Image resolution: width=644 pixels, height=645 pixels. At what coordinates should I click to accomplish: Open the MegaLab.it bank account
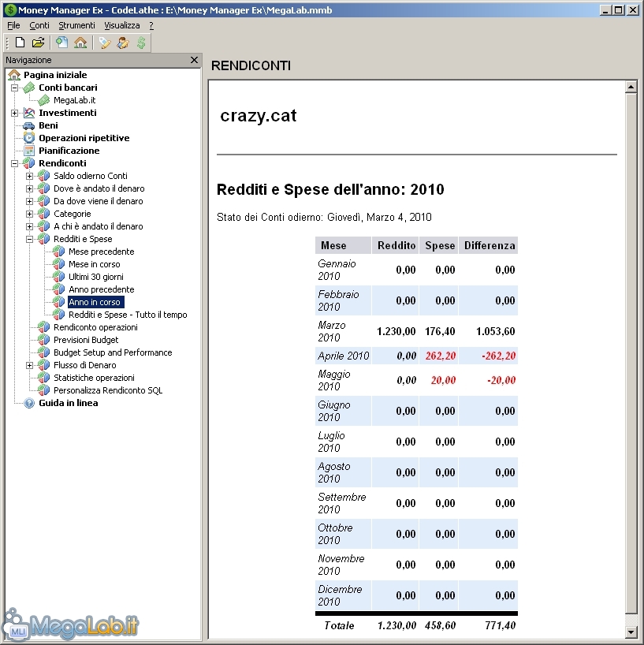74,100
